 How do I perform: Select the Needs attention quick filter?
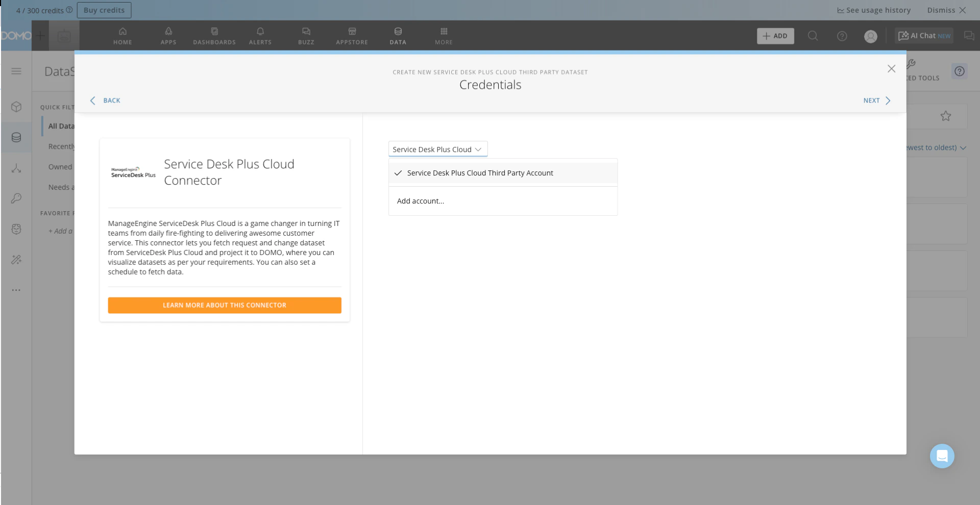coord(61,187)
